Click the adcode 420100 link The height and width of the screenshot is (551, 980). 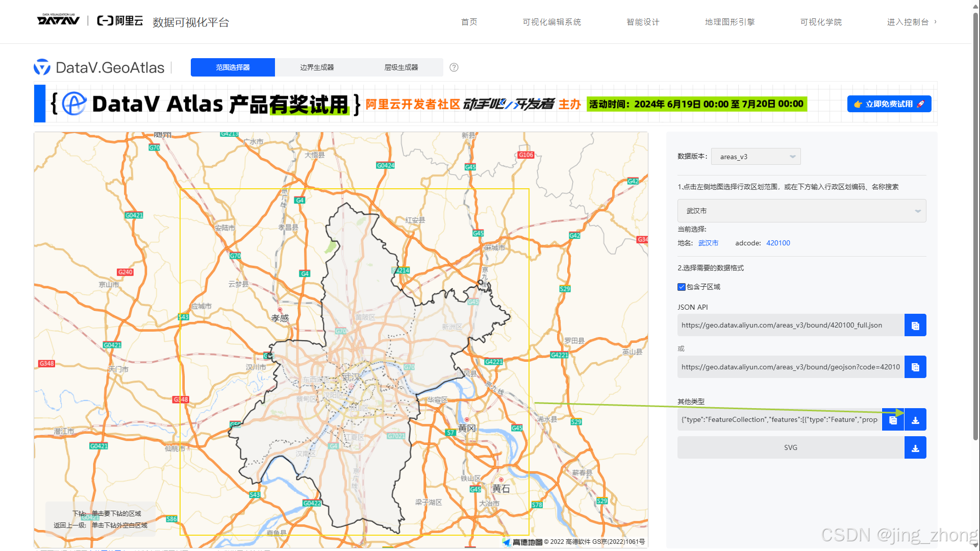(778, 243)
